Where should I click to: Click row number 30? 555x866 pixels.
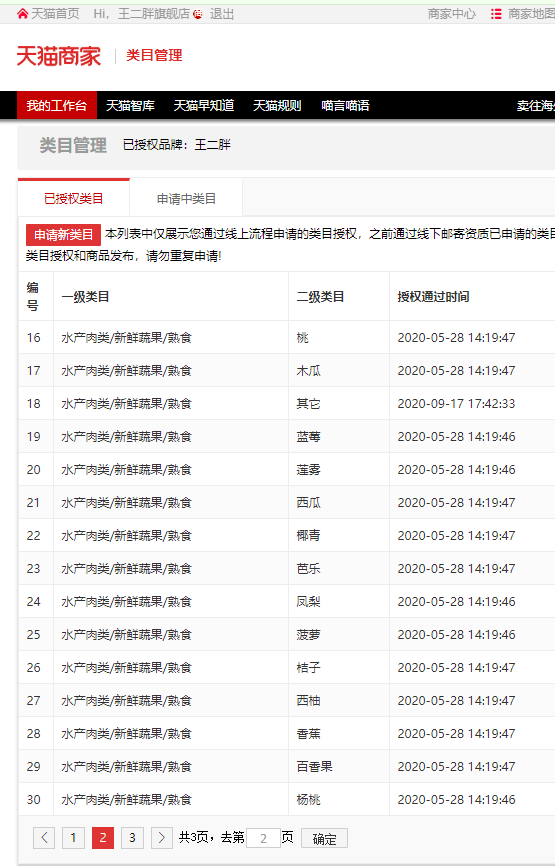[x=34, y=799]
